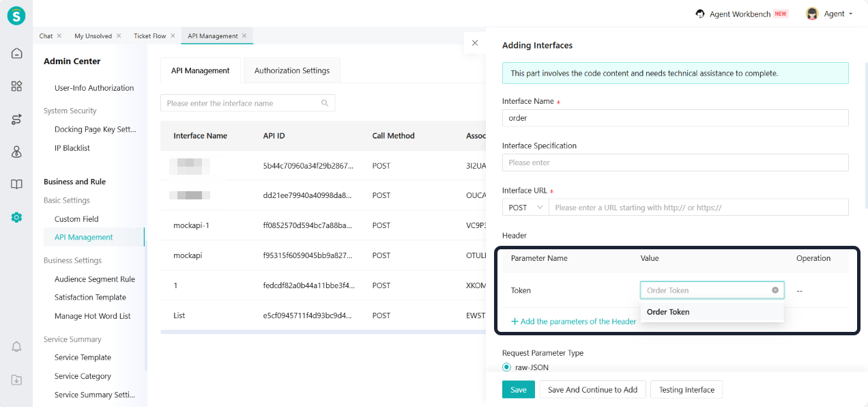
Task: Click the Testing Interface button
Action: (x=686, y=390)
